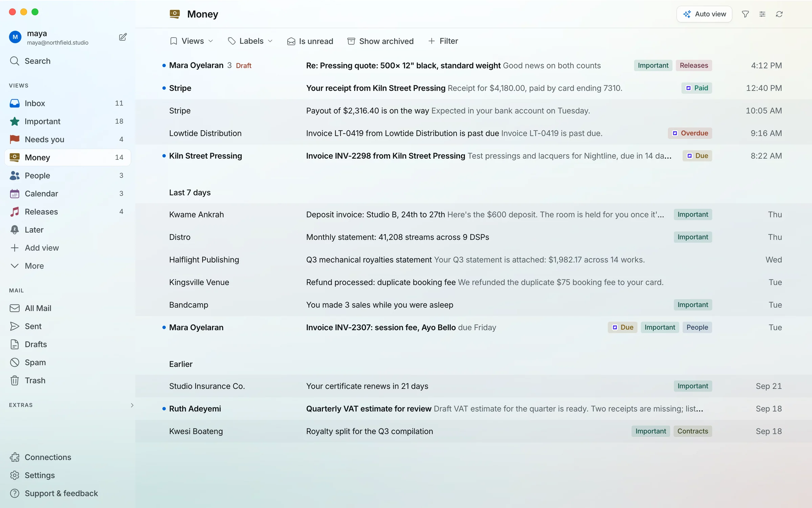Click the compose new message icon
812x508 pixels.
[123, 37]
